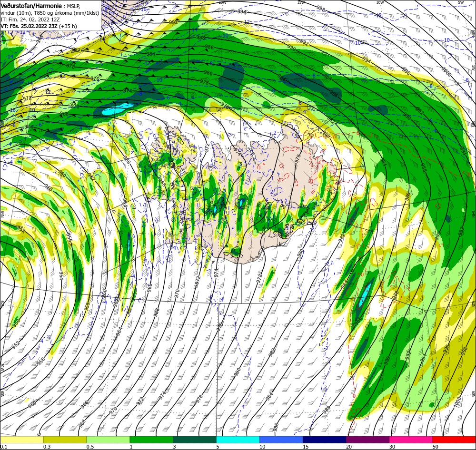Select the red 50+ legend swatch
The width and height of the screenshot is (476, 450).
[x=454, y=440]
